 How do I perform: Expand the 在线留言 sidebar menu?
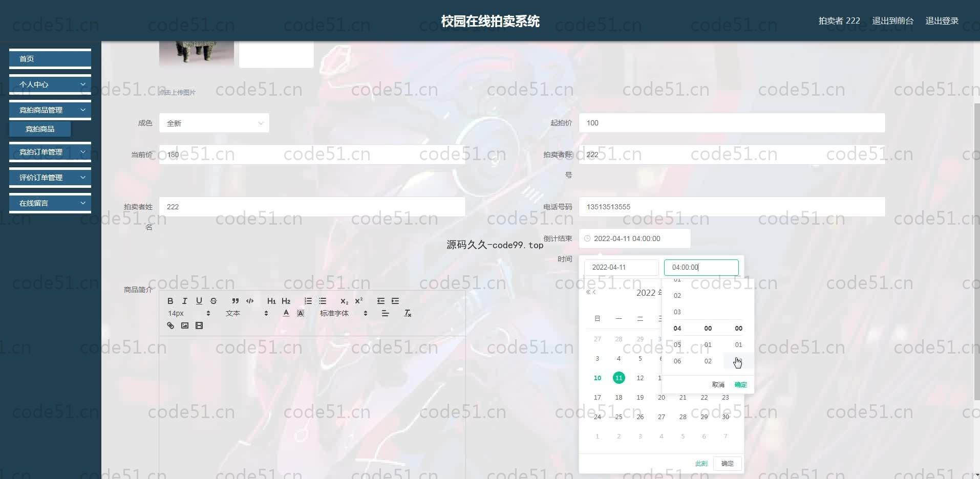[50, 203]
